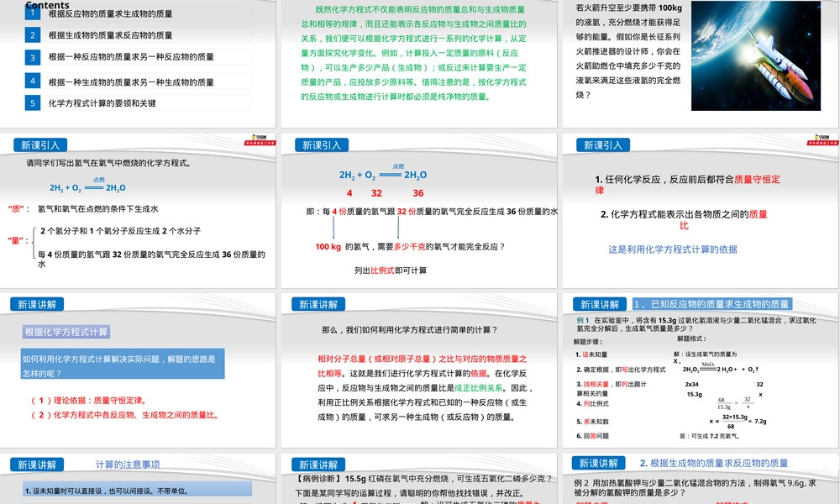
Task: Click the red “量”： label
Action: click(x=18, y=240)
